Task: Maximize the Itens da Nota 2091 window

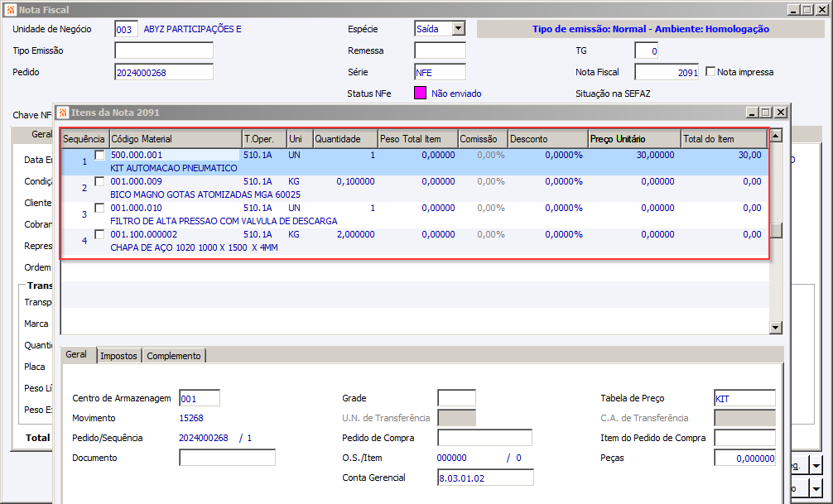Action: coord(766,112)
